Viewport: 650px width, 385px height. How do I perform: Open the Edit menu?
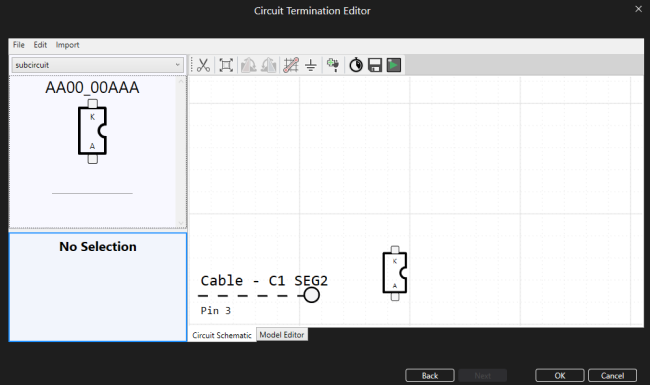click(40, 45)
